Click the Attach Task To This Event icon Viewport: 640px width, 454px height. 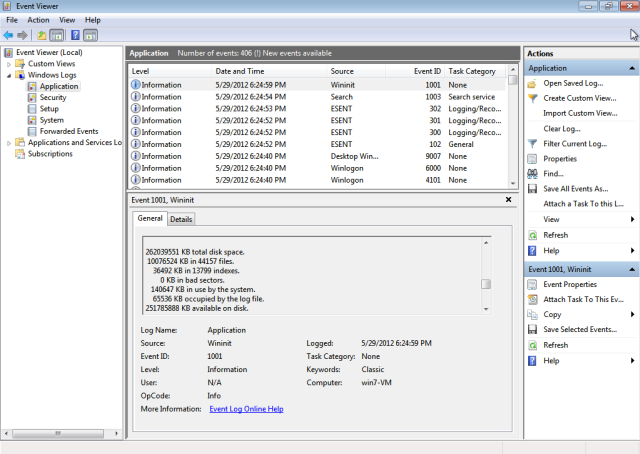pos(532,300)
